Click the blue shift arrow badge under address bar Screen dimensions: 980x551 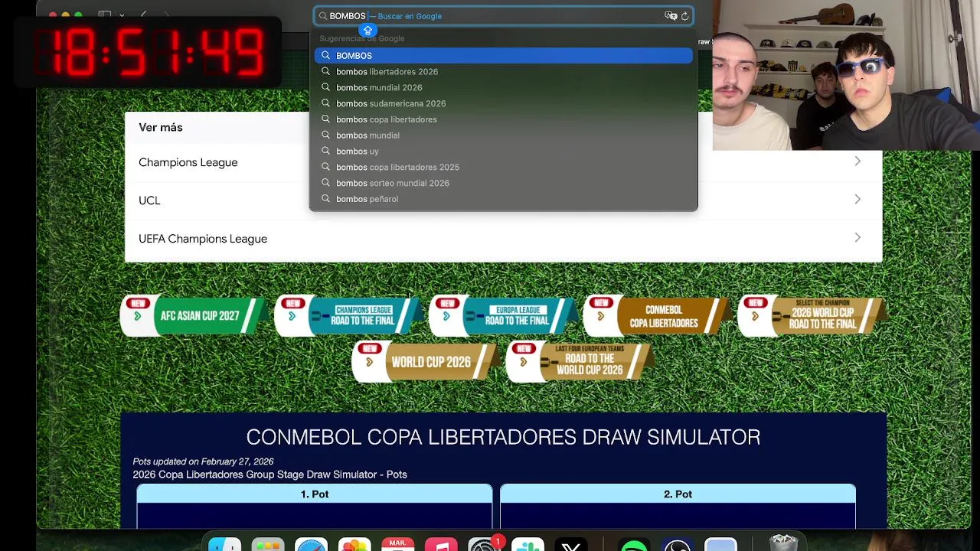click(367, 31)
